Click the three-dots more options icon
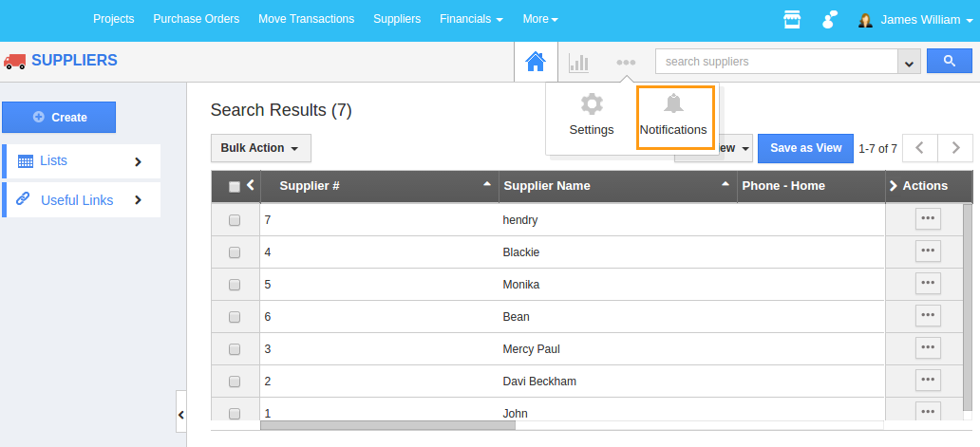Image resolution: width=980 pixels, height=447 pixels. (x=625, y=63)
